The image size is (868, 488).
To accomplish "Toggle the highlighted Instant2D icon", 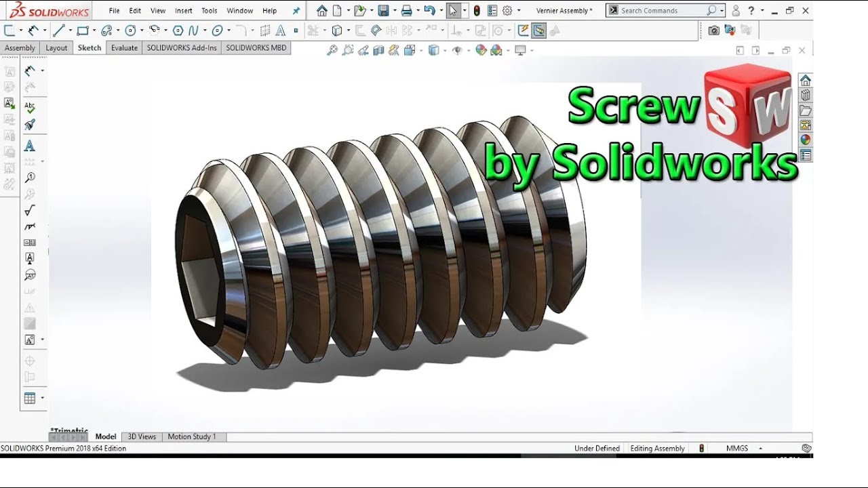I will coord(539,30).
